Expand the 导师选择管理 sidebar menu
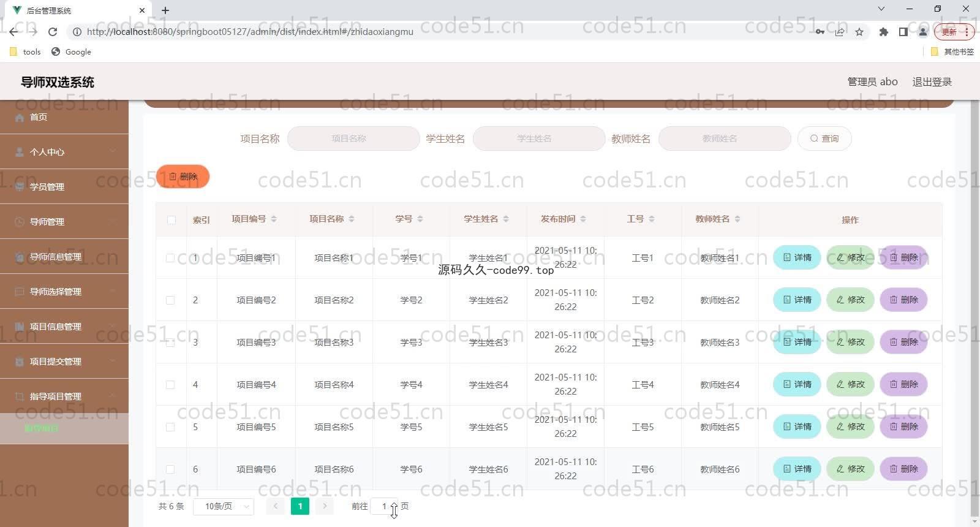980x527 pixels. (x=64, y=292)
